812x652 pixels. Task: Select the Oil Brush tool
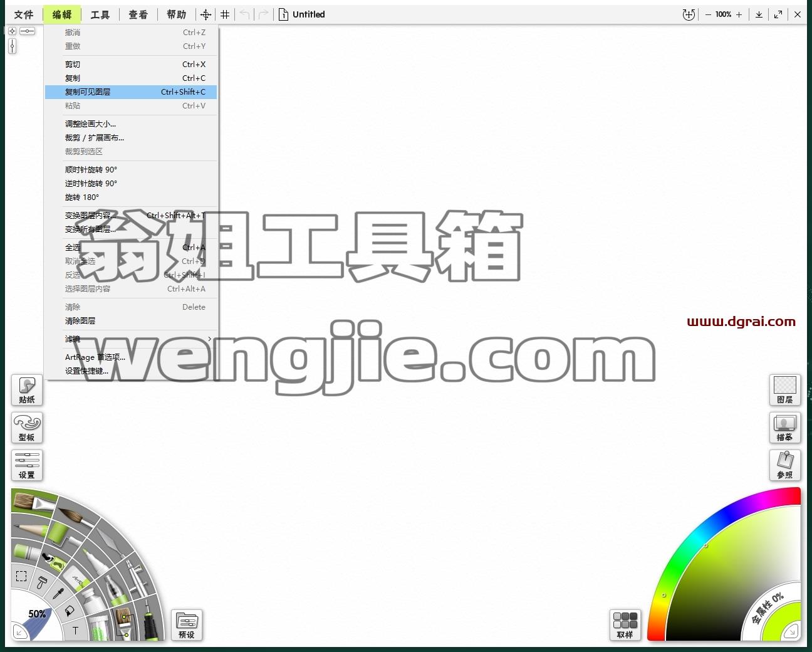[x=33, y=503]
